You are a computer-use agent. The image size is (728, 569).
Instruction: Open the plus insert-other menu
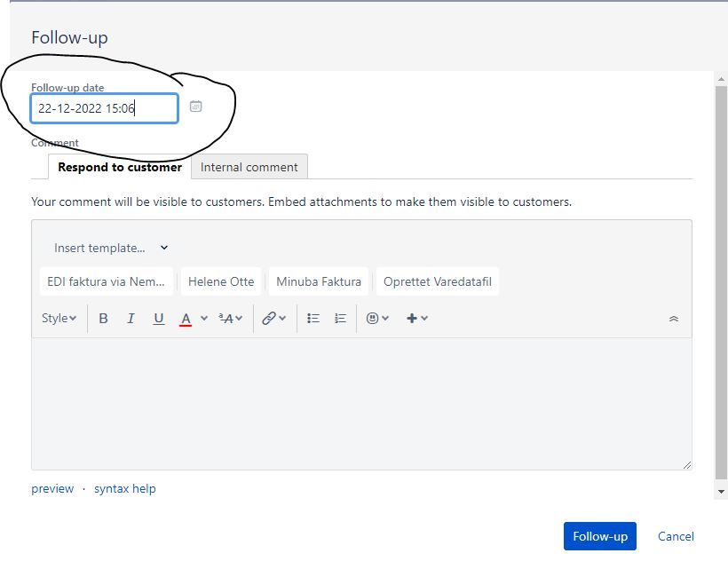point(411,319)
